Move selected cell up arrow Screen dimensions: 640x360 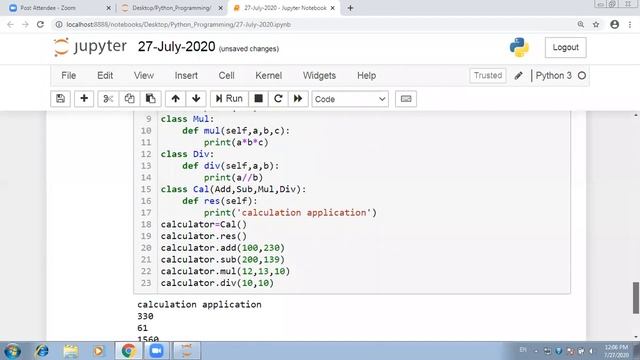click(176, 99)
